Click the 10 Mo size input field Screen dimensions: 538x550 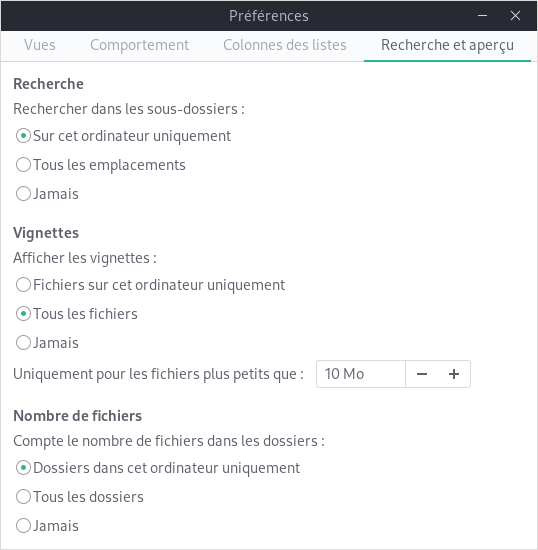tap(361, 374)
